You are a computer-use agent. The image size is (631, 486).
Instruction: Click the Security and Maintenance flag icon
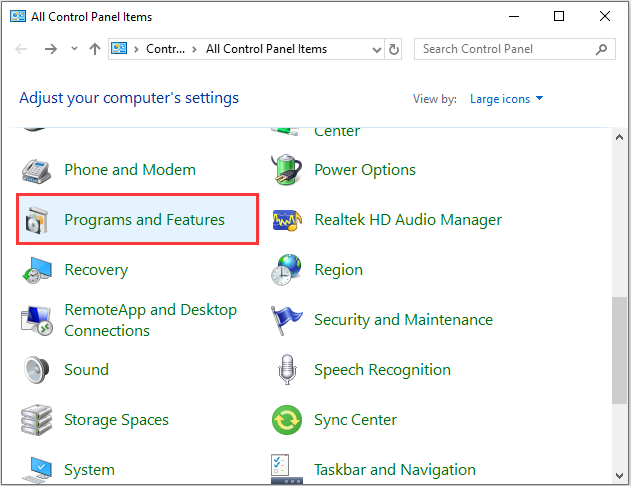point(286,320)
